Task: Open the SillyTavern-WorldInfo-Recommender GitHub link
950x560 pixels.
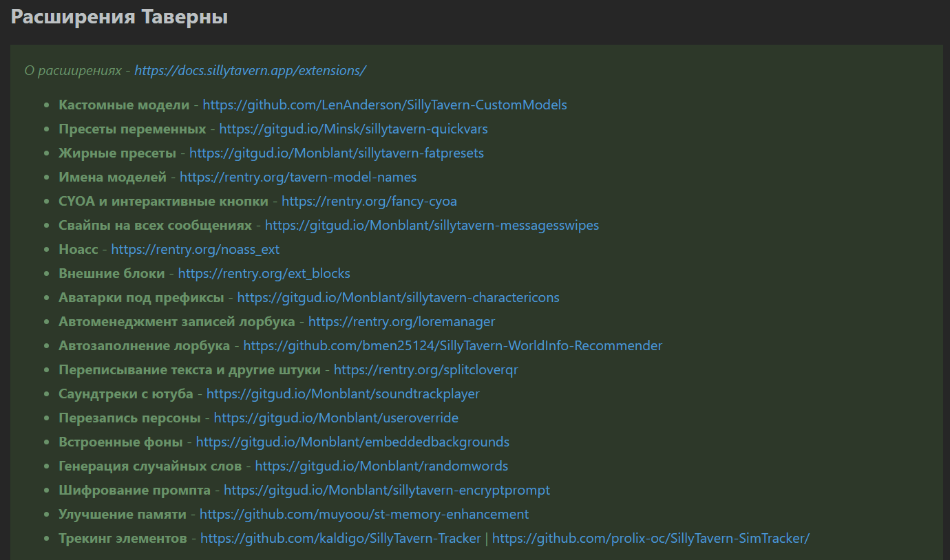Action: coord(452,346)
